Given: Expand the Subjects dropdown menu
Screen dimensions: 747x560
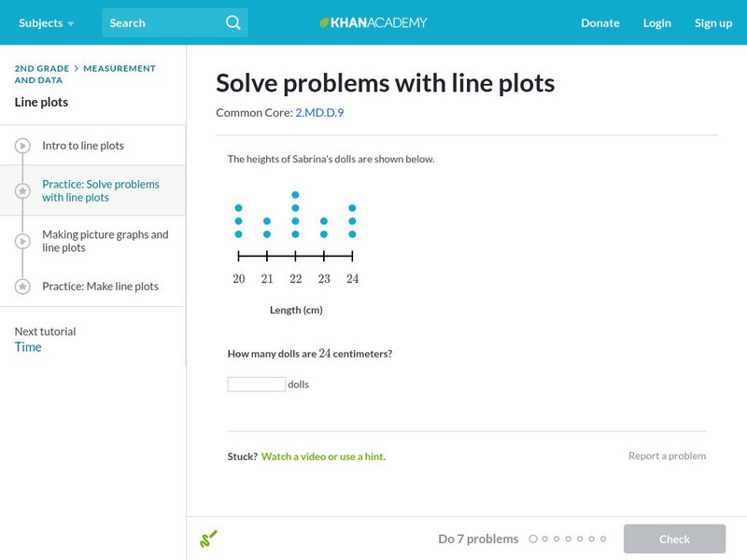Looking at the screenshot, I should tap(46, 22).
